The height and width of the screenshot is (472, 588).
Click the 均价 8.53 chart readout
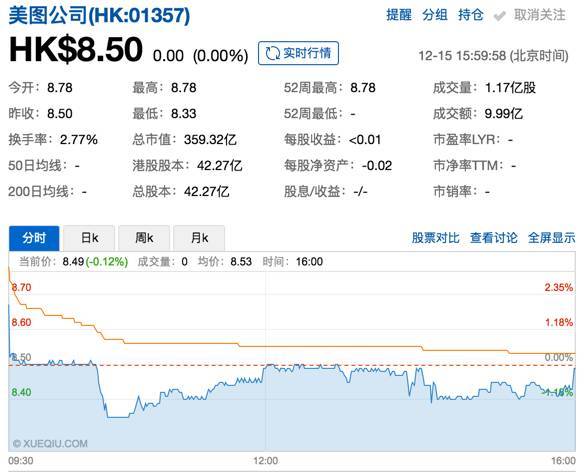tap(225, 261)
